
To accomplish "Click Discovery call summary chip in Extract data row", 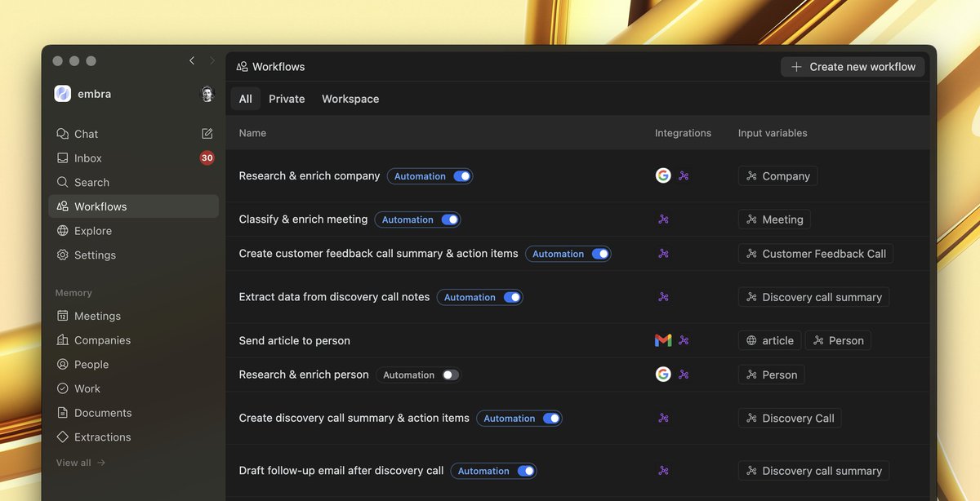I will [x=813, y=297].
